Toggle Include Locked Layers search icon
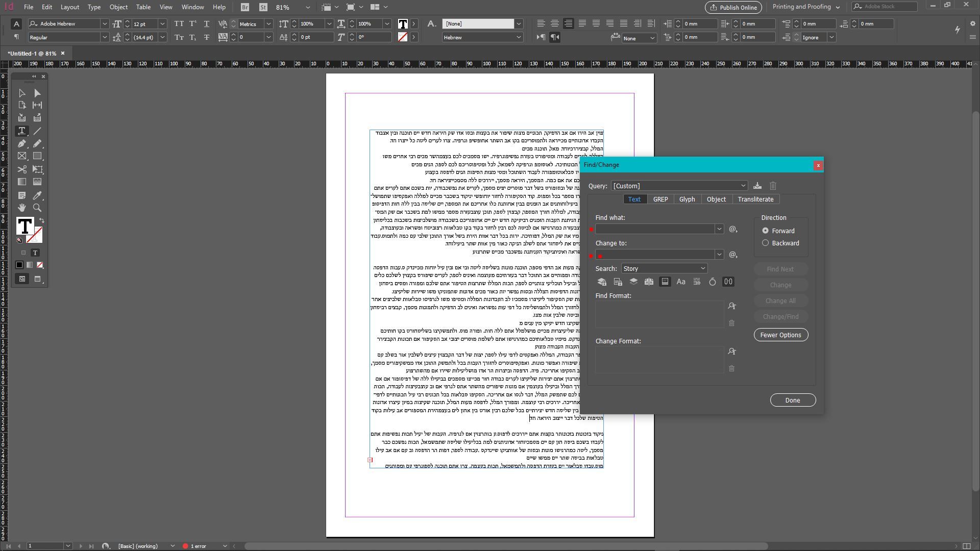 click(x=602, y=282)
